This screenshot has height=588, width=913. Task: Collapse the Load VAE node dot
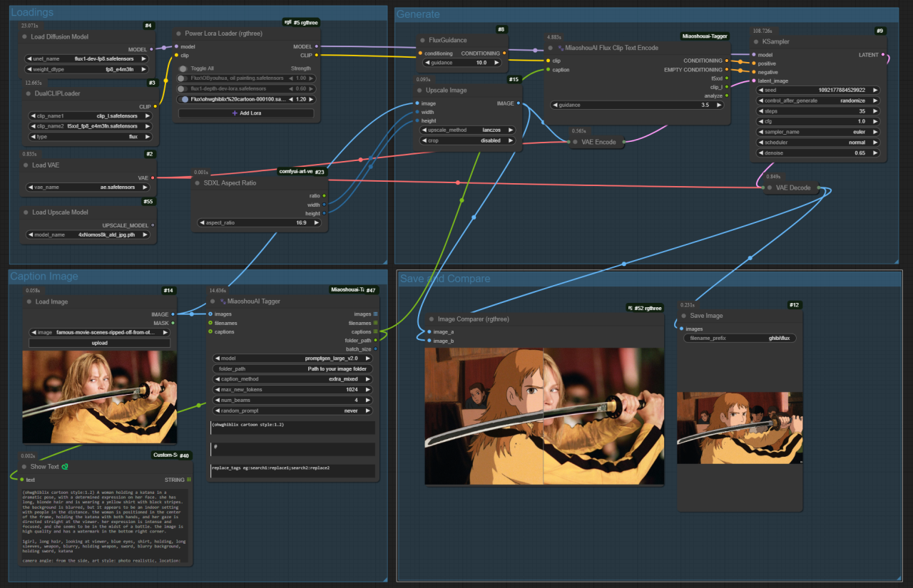pyautogui.click(x=25, y=165)
